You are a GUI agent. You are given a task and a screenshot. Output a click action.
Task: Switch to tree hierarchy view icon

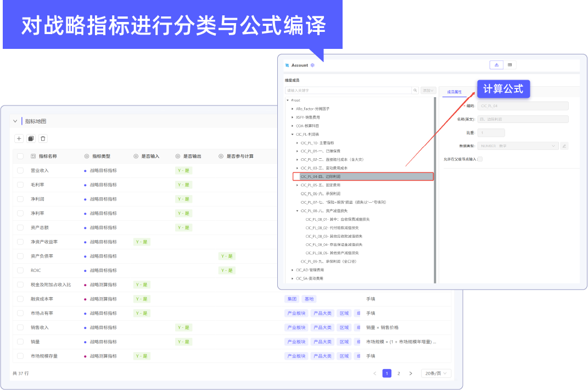click(496, 65)
